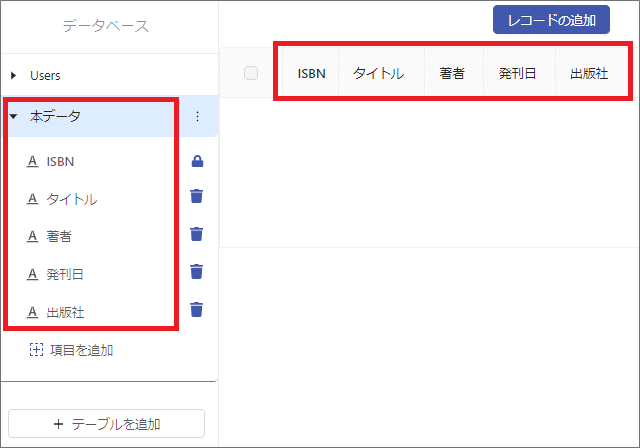The image size is (640, 448).
Task: Select the Users table in sidebar
Action: tap(45, 75)
